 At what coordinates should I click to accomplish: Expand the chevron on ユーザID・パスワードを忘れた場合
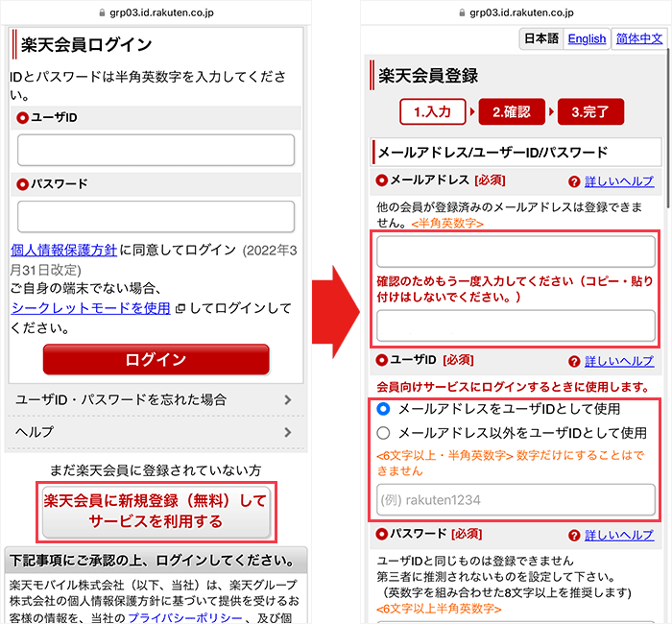pos(288,400)
